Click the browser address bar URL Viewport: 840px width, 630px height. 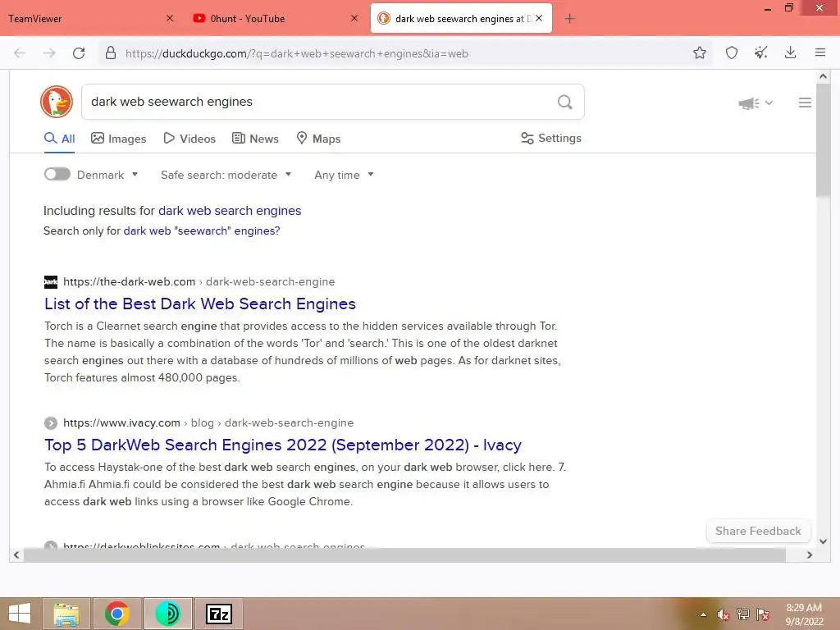[297, 53]
